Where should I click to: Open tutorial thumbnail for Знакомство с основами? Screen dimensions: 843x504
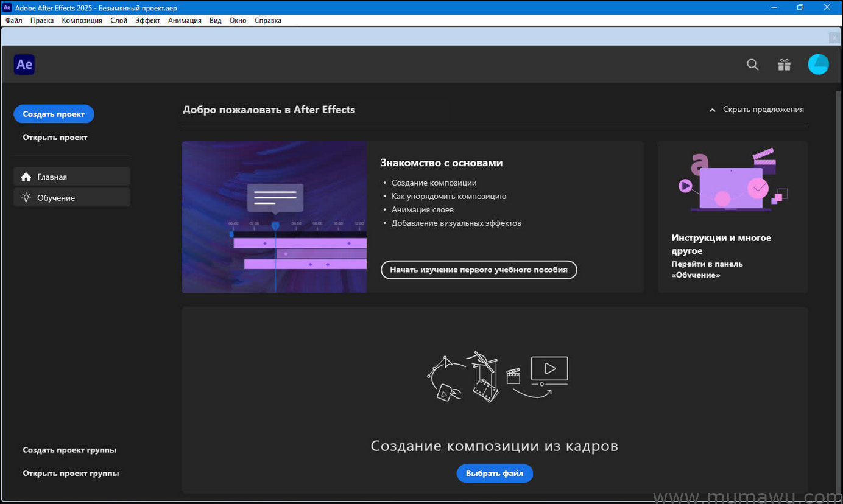(274, 217)
